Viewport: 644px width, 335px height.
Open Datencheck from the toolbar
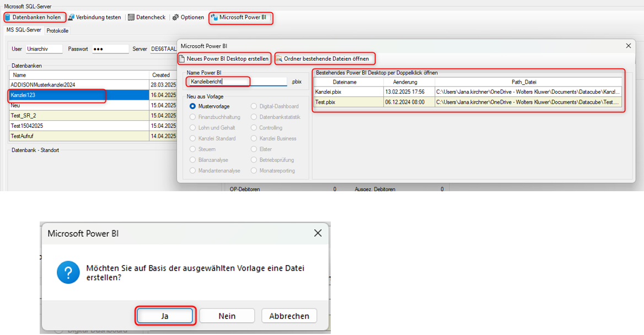(x=147, y=17)
